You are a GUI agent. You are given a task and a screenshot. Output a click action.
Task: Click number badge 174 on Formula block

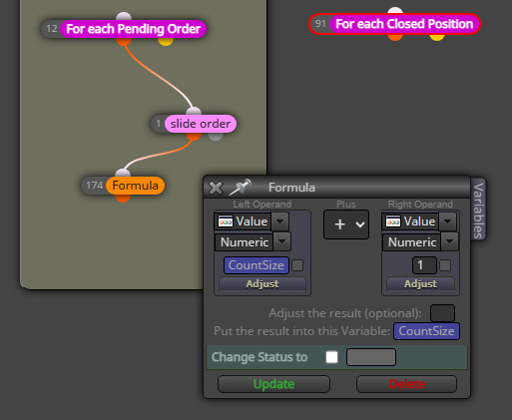(94, 186)
